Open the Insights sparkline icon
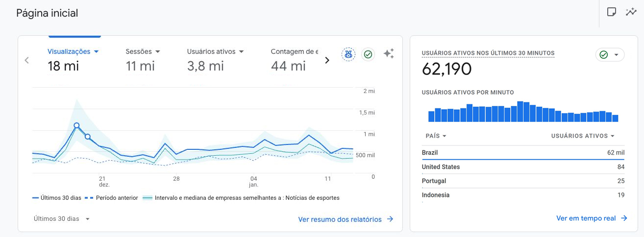 (x=631, y=12)
